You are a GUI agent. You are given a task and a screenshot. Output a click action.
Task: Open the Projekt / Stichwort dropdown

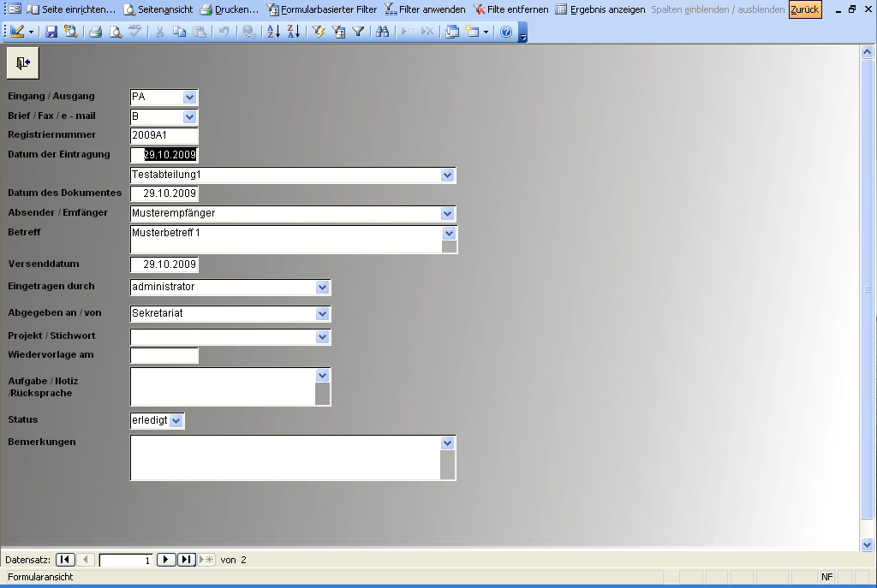[322, 337]
